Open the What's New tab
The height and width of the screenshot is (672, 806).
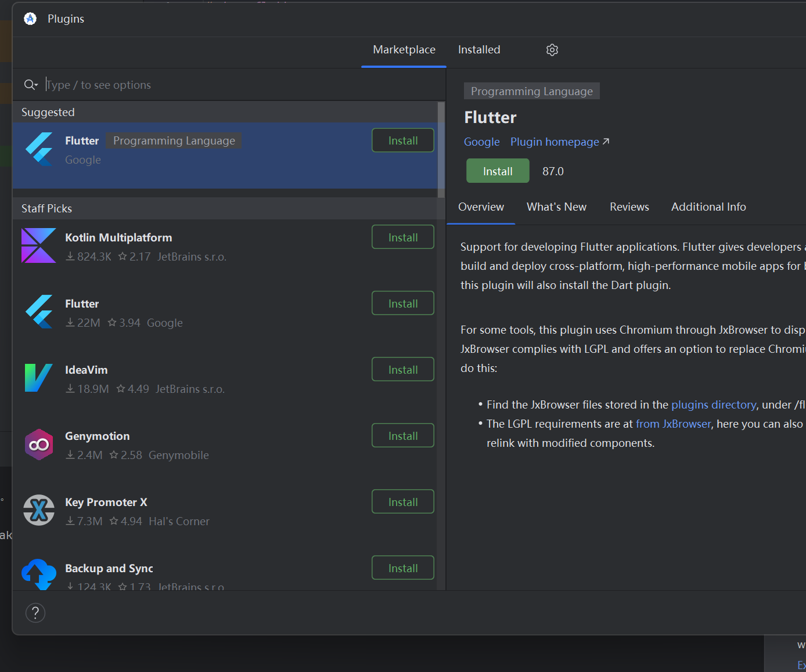point(556,207)
